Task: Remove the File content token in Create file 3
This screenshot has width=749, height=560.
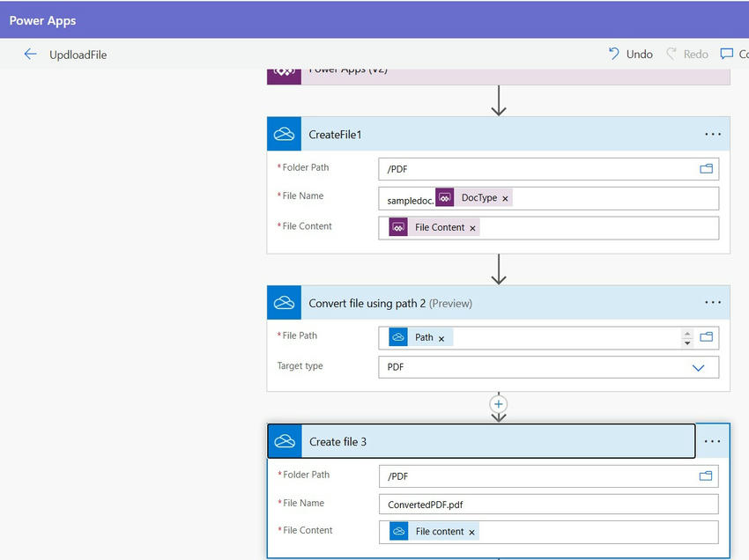Action: tap(472, 533)
